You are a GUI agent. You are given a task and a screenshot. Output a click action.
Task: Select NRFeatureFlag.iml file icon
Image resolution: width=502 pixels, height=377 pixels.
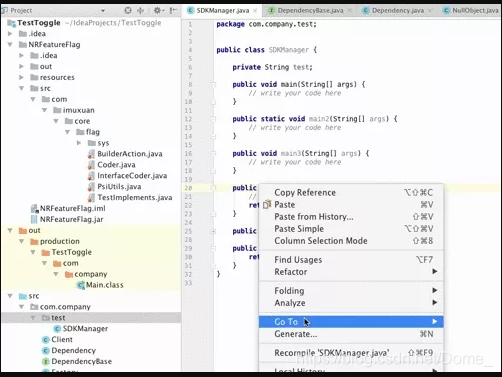[34, 209]
